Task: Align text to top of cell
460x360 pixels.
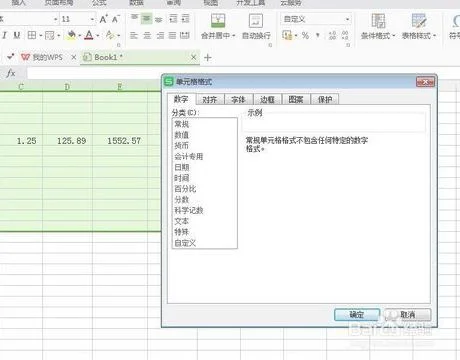Action: (x=134, y=18)
